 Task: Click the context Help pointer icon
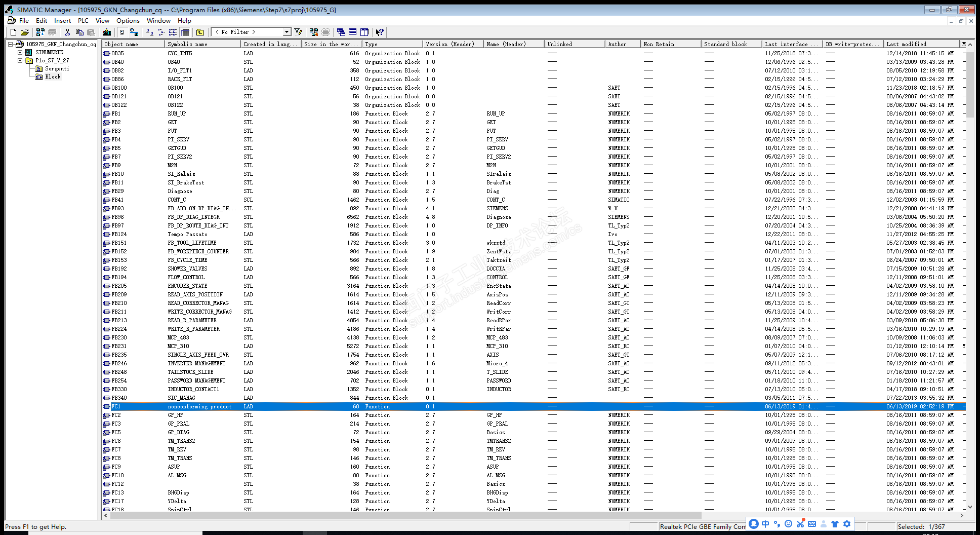380,32
